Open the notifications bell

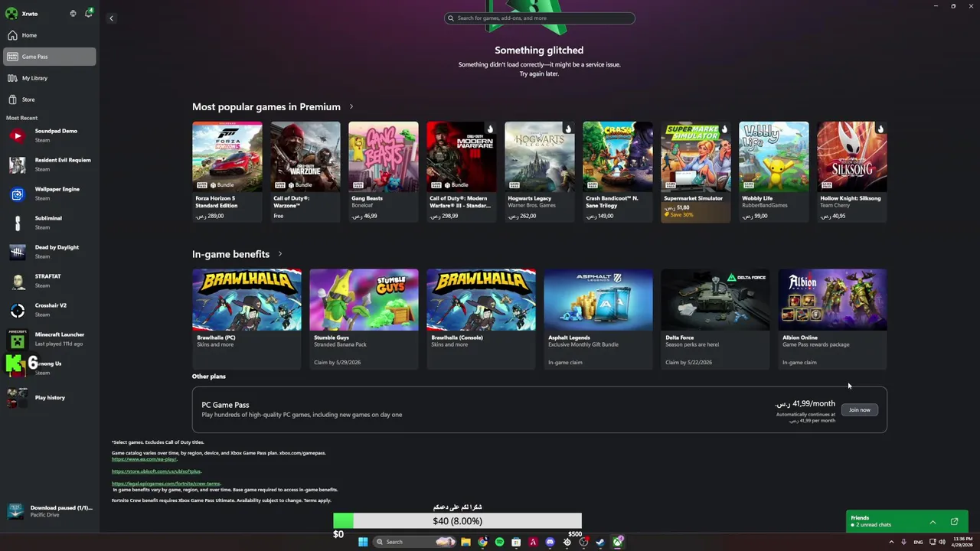point(88,13)
